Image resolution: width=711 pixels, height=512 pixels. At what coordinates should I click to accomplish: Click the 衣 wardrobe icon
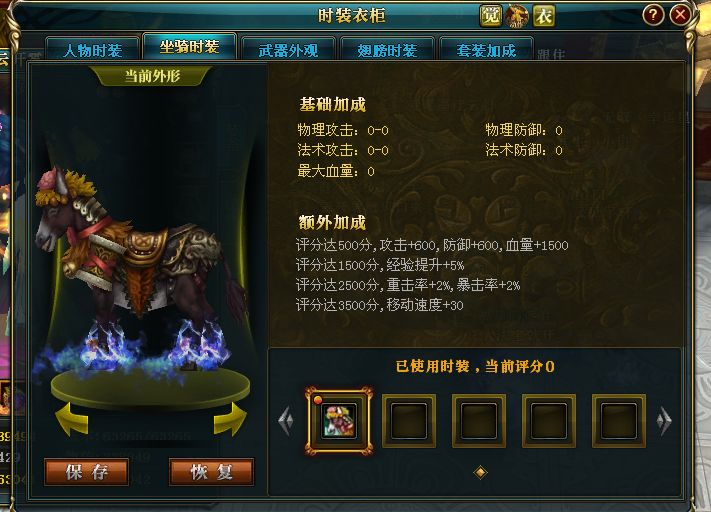544,16
